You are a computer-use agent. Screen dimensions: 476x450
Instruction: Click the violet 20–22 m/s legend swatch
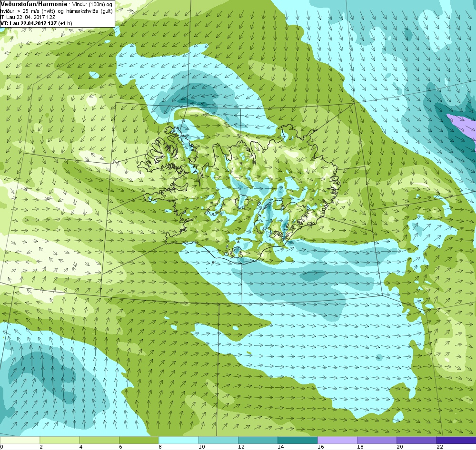click(416, 440)
